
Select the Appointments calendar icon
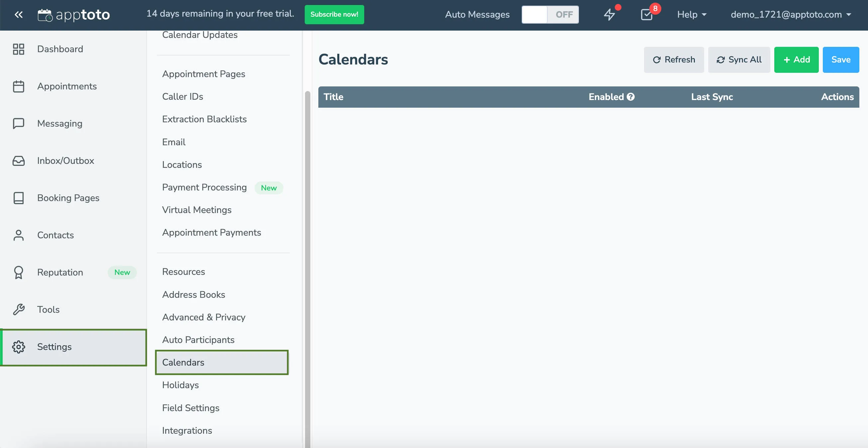(x=19, y=86)
